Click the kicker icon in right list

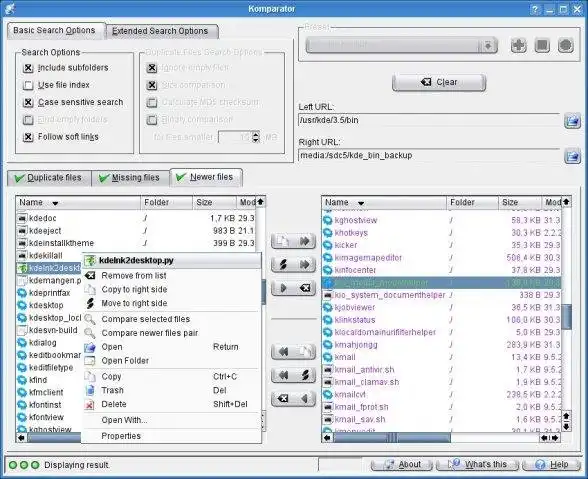tap(328, 245)
